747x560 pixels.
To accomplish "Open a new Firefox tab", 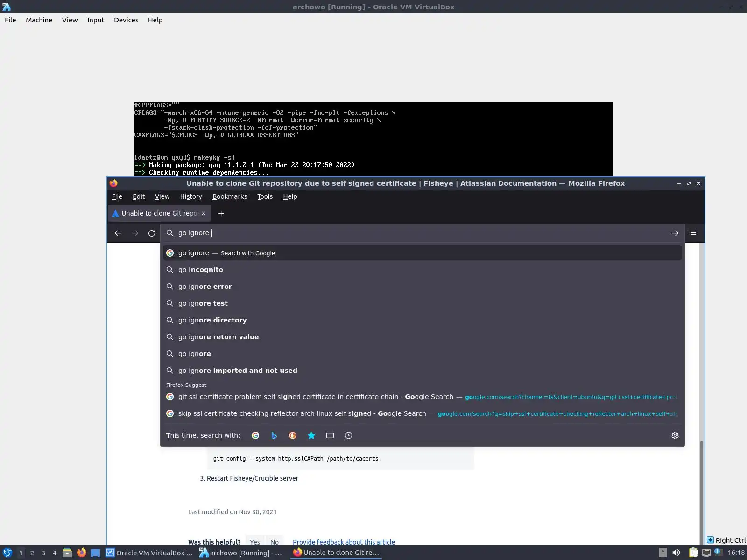I will [x=221, y=213].
